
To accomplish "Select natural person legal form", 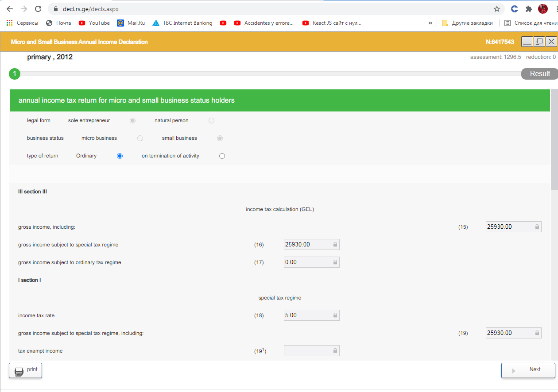I will pos(211,120).
